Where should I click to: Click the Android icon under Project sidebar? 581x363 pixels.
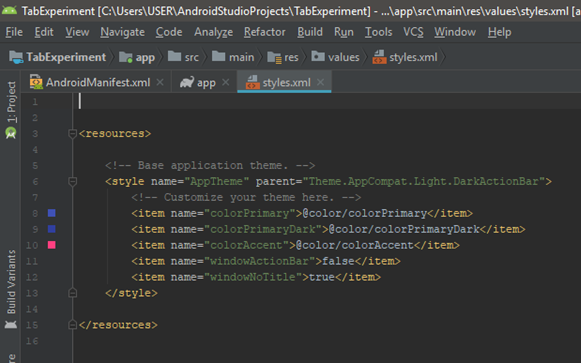click(x=11, y=133)
